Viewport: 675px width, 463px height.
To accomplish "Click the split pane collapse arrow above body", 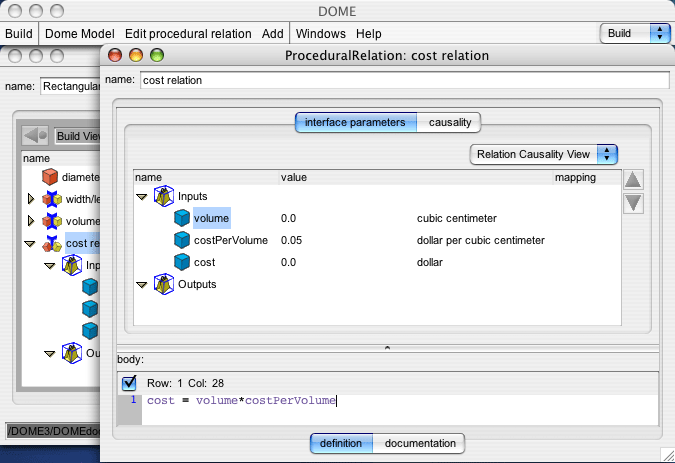I will pyautogui.click(x=387, y=348).
